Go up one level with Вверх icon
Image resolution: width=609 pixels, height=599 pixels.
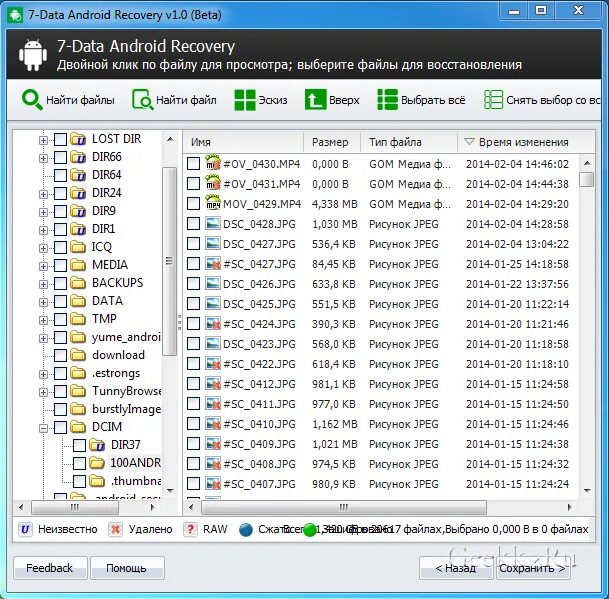(x=315, y=100)
